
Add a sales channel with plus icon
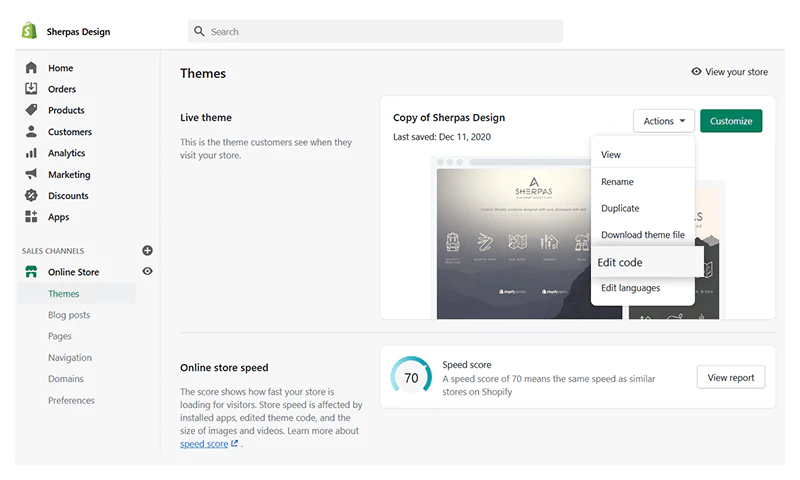point(147,250)
